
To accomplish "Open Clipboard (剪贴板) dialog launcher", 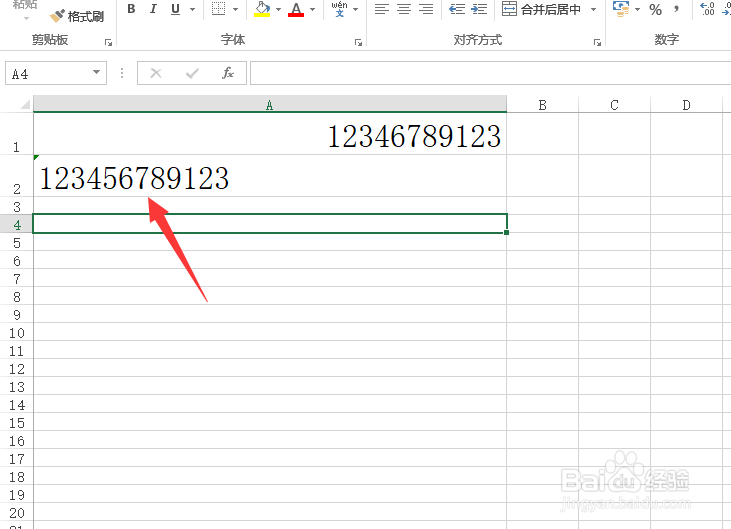I will 109,43.
